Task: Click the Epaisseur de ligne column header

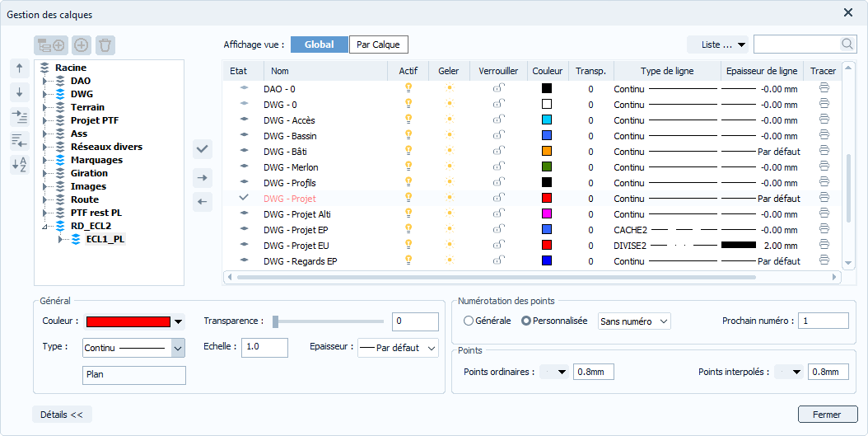Action: pyautogui.click(x=762, y=71)
